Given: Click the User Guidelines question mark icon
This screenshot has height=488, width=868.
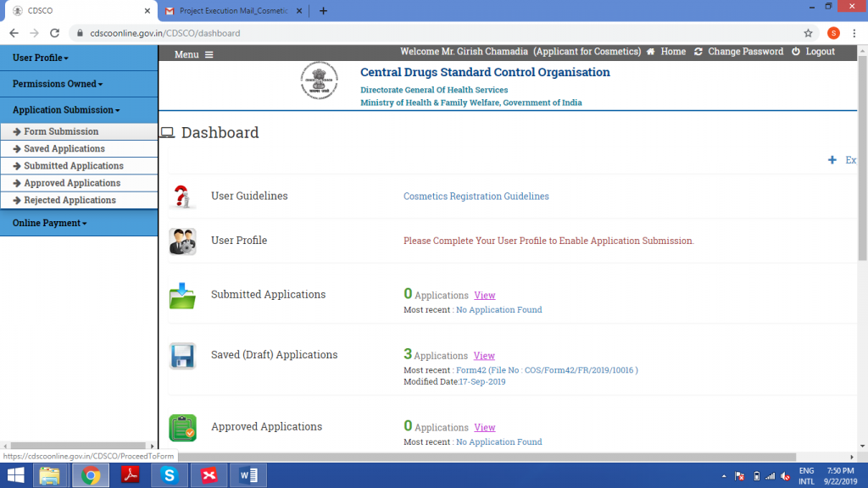Looking at the screenshot, I should [182, 197].
